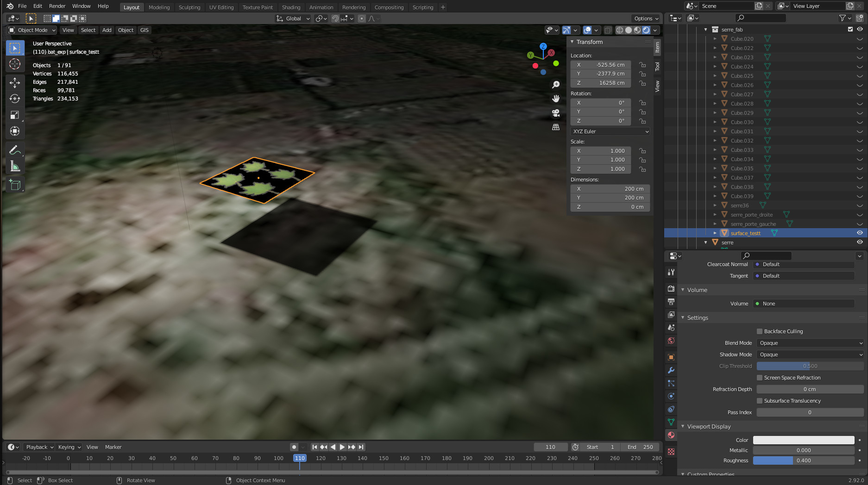The image size is (868, 485).
Task: Adjust the Metallic slider
Action: [804, 450]
